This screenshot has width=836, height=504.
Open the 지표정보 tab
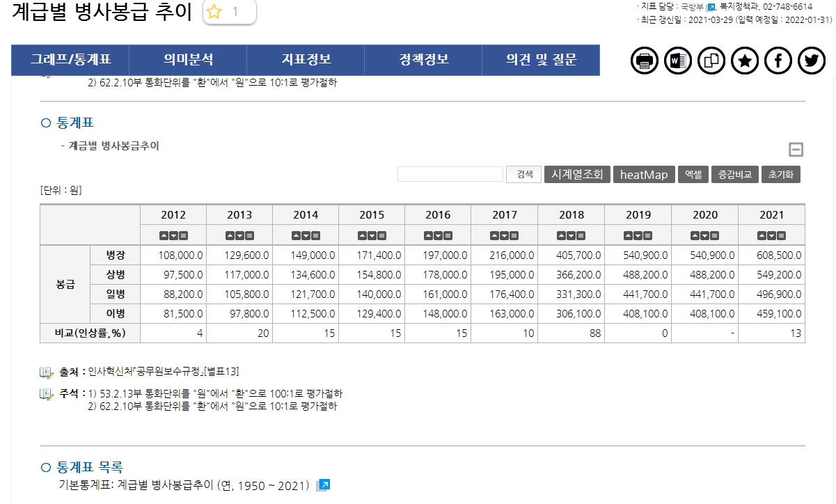point(306,60)
